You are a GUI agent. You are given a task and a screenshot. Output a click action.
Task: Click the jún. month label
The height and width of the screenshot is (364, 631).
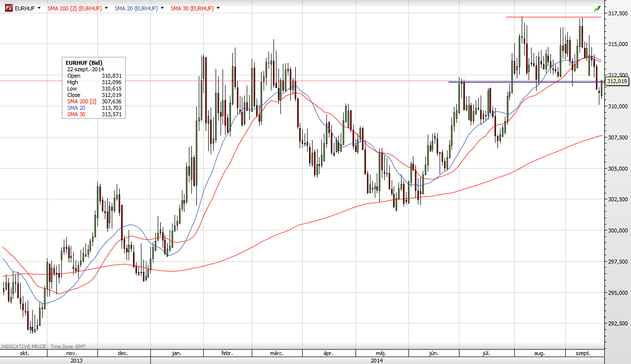click(x=434, y=353)
